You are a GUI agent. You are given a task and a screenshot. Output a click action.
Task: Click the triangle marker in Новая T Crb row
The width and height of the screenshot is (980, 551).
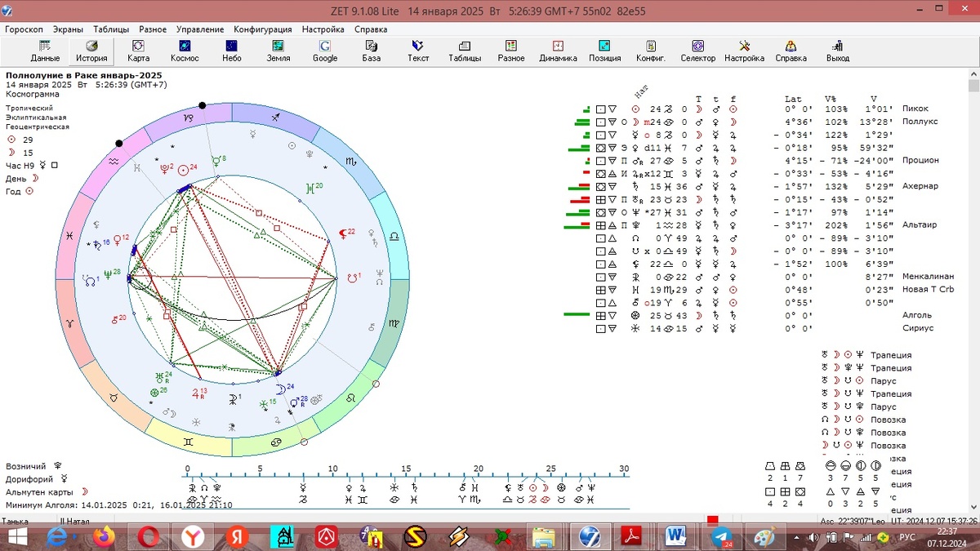pos(612,290)
